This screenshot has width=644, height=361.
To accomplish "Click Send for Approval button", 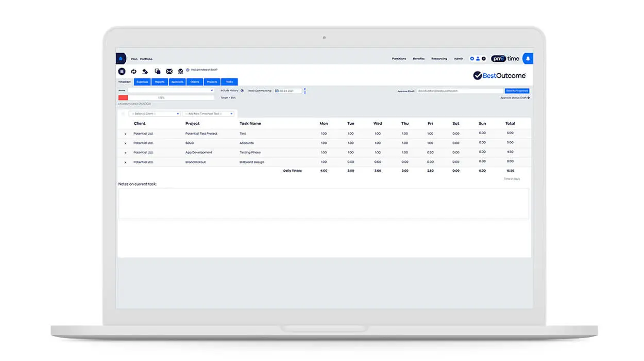I will [517, 91].
